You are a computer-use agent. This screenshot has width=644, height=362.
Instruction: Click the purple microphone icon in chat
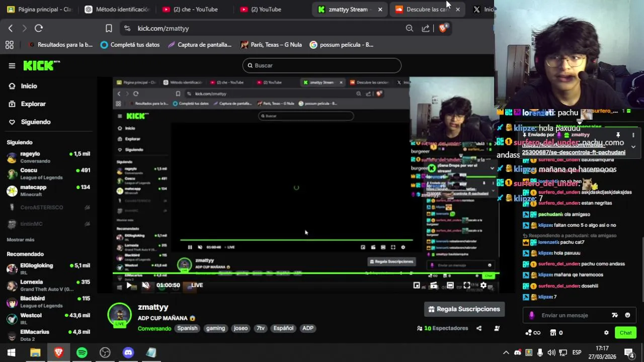point(532,315)
